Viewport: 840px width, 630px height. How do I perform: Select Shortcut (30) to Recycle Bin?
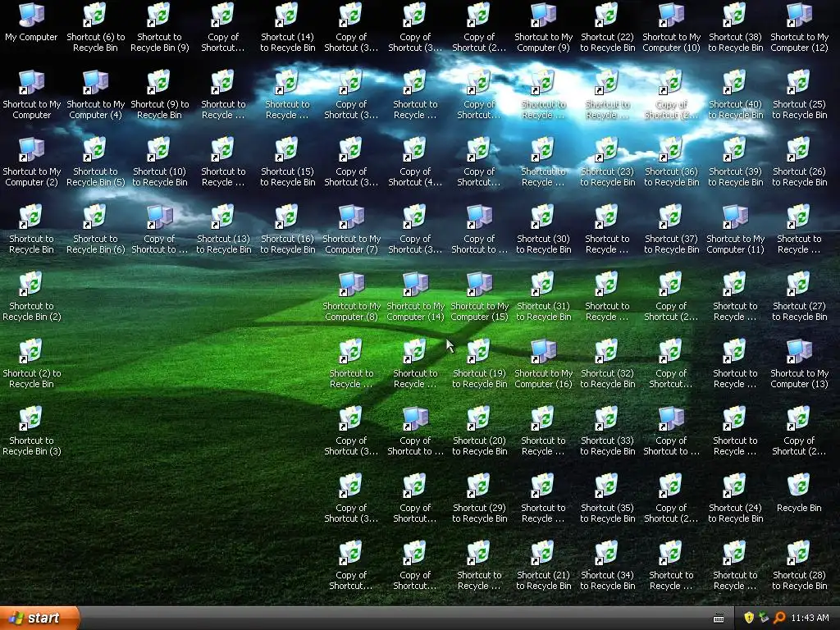(x=543, y=230)
